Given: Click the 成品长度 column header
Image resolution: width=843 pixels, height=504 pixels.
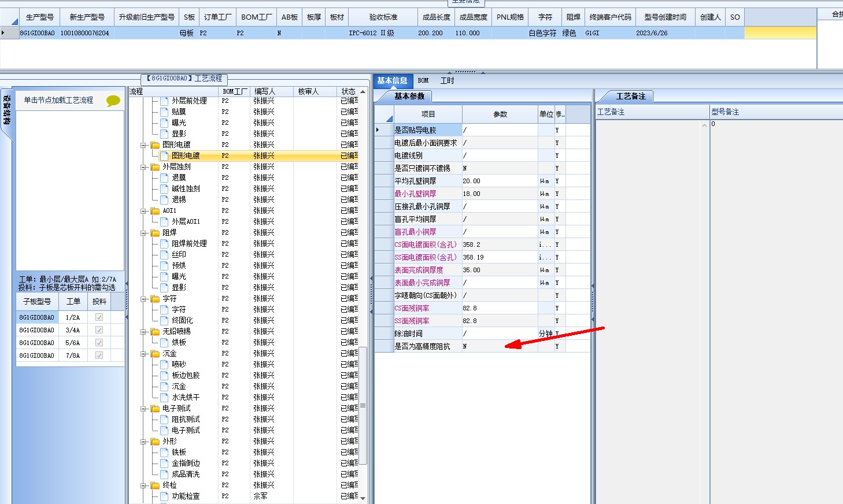Looking at the screenshot, I should tap(437, 17).
